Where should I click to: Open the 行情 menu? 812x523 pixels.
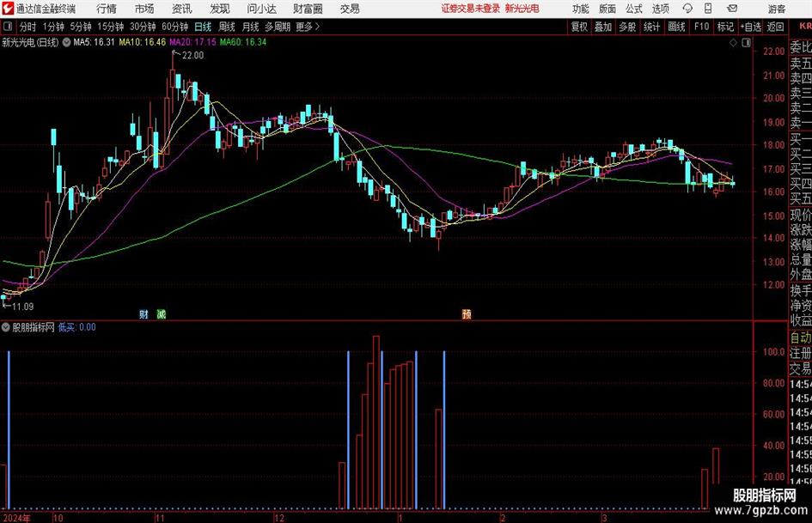107,9
